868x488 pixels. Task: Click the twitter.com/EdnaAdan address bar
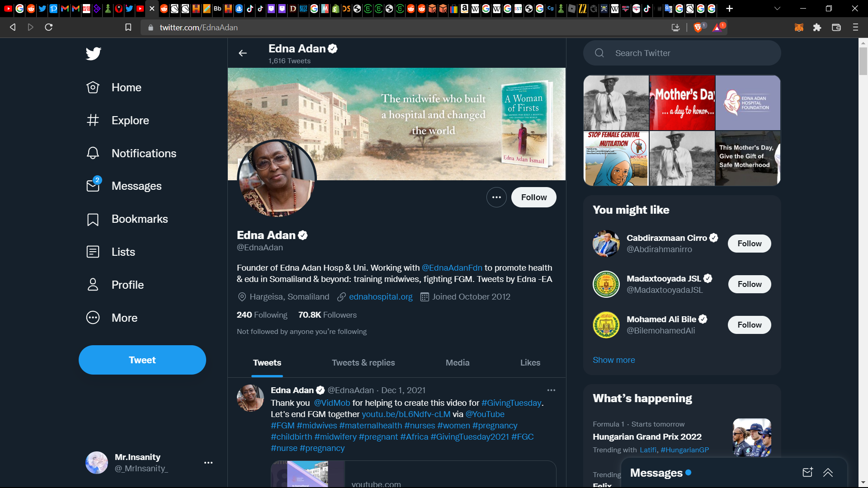407,27
